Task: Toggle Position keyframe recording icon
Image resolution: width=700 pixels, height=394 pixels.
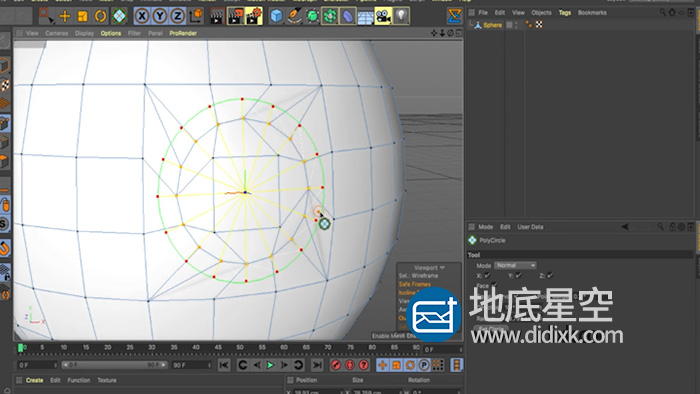Action: click(x=382, y=365)
